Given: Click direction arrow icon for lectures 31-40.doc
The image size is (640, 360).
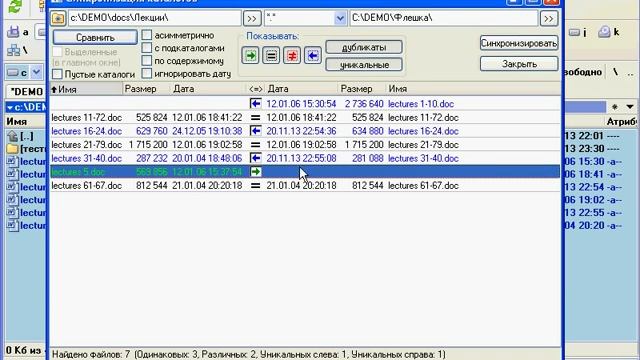Looking at the screenshot, I should (256, 158).
